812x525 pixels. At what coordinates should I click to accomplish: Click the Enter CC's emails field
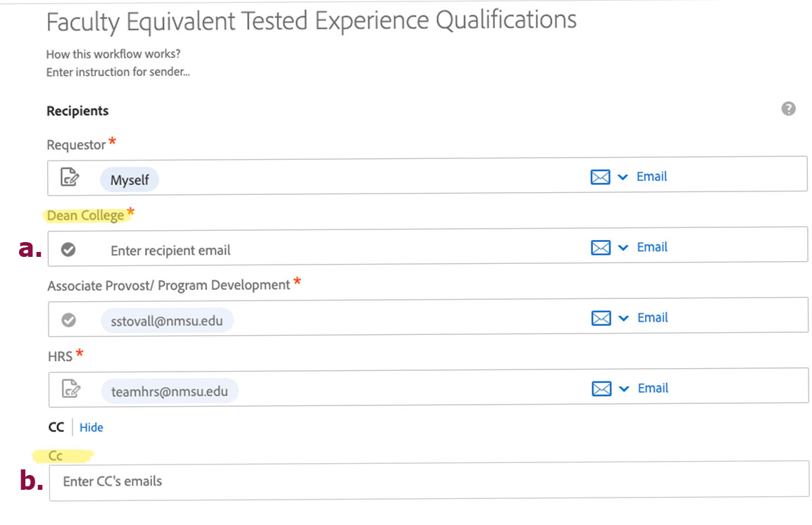pos(429,481)
